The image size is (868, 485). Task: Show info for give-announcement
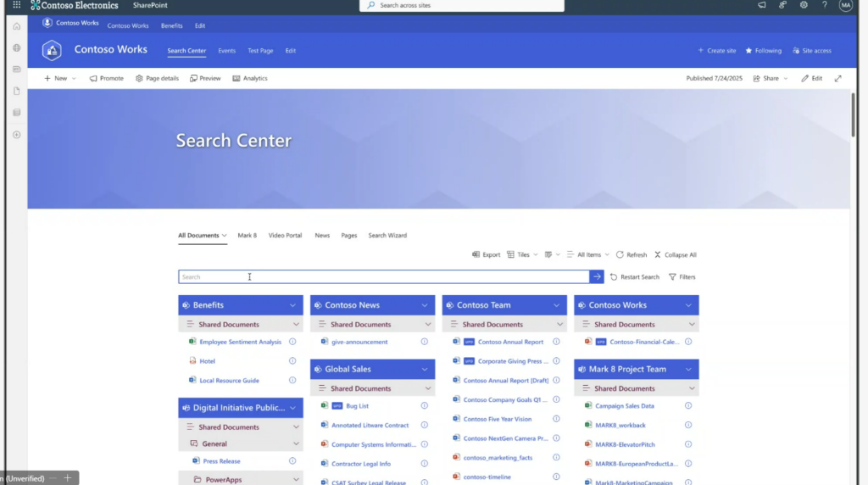[x=424, y=342]
